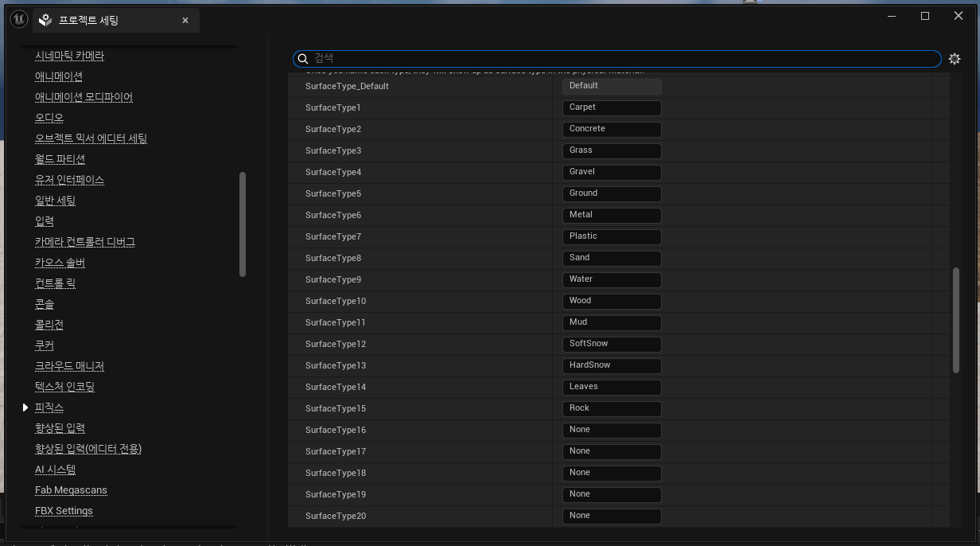Click the SurfaceType19 None field
Viewport: 980px width, 546px height.
point(612,494)
